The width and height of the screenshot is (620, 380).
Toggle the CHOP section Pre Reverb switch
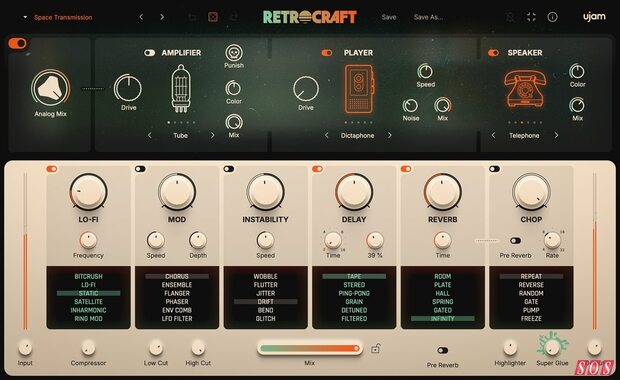pyautogui.click(x=515, y=240)
